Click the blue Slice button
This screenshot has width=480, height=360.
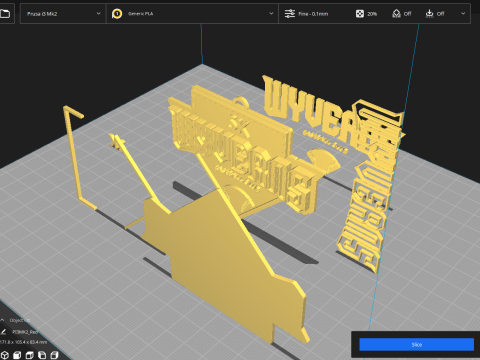[416, 345]
